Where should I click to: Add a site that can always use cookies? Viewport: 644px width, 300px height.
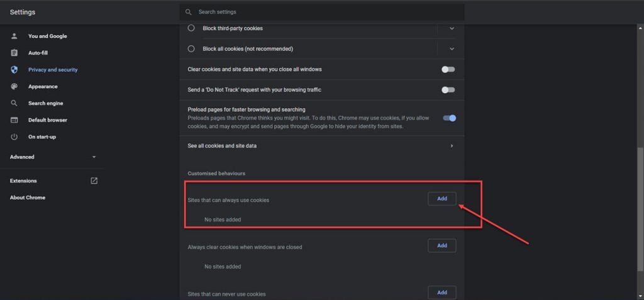[441, 199]
